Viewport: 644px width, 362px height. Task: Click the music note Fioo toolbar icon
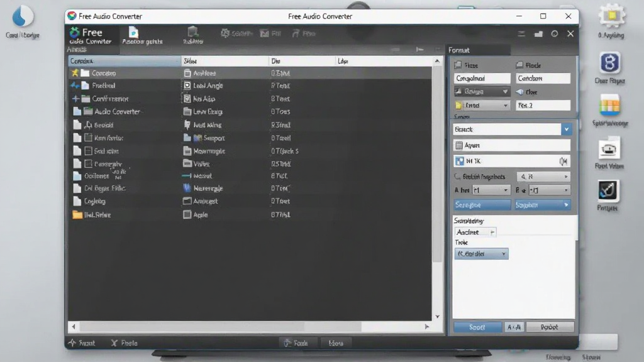296,33
